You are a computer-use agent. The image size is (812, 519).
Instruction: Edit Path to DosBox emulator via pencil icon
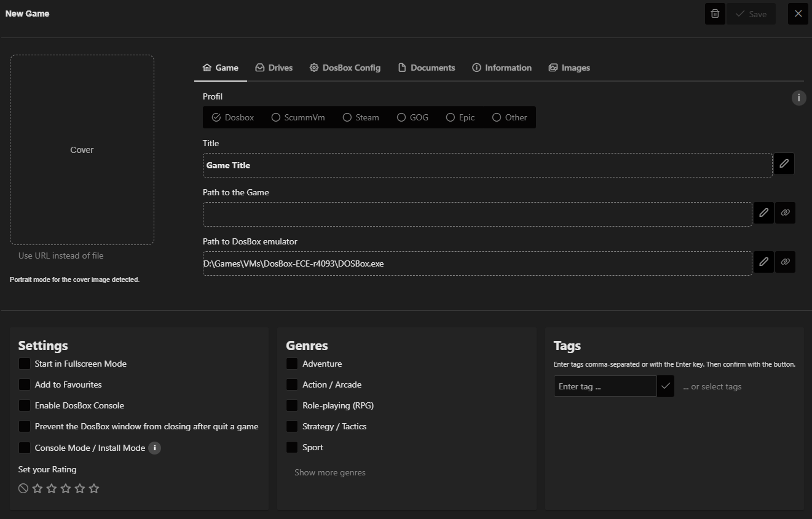763,262
